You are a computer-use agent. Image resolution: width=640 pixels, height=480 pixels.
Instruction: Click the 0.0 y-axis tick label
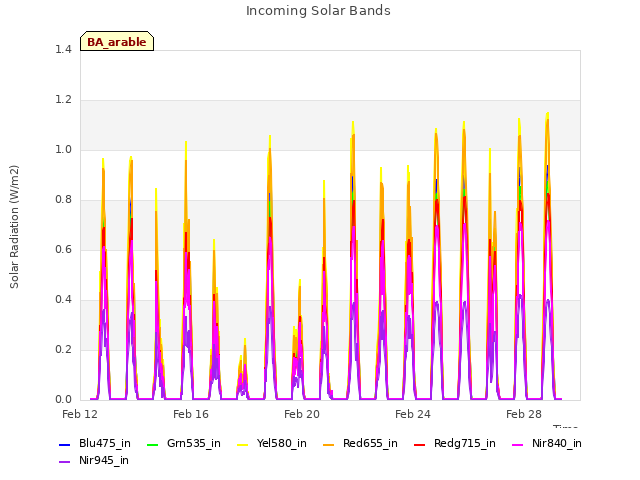[63, 400]
